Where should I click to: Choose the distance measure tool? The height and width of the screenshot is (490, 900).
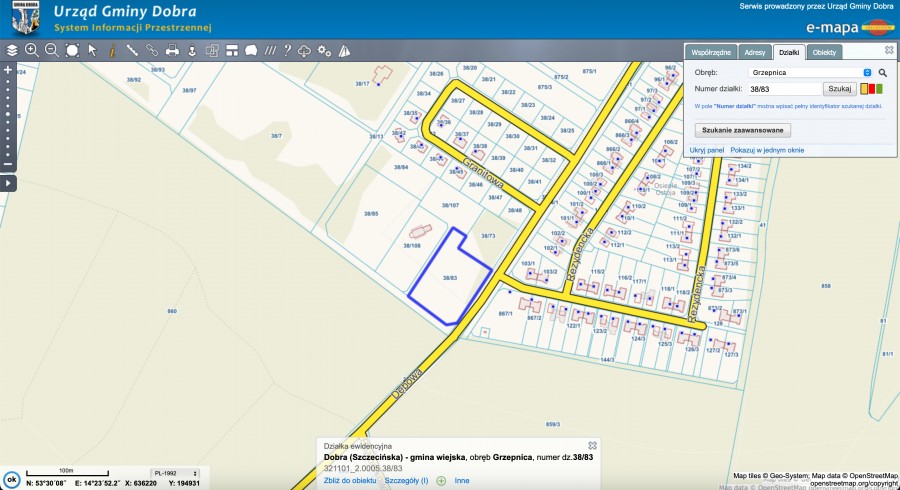tap(132, 49)
